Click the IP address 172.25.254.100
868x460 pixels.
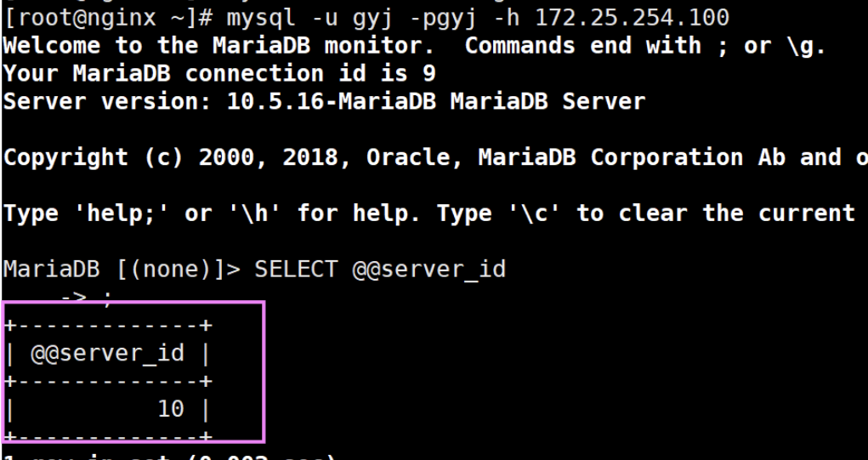click(x=632, y=18)
